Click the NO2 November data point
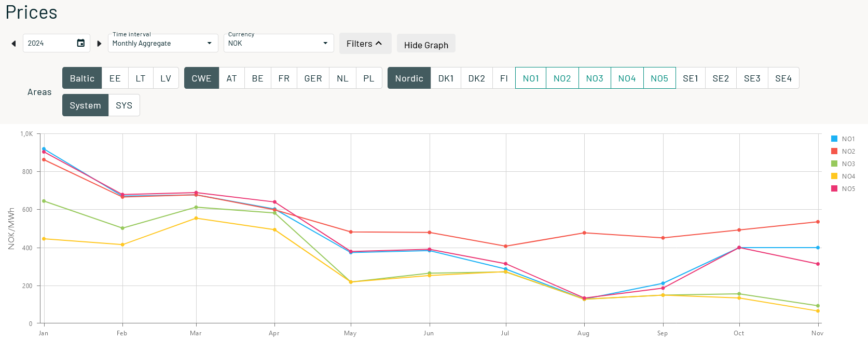This screenshot has width=868, height=340. [x=818, y=222]
